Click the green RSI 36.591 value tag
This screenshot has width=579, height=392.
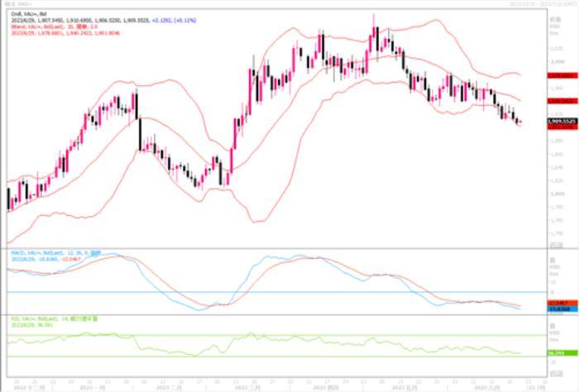(x=562, y=353)
